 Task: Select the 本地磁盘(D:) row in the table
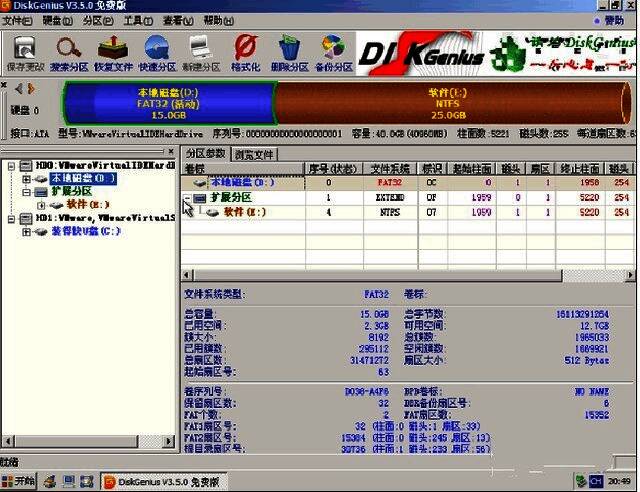pyautogui.click(x=407, y=183)
